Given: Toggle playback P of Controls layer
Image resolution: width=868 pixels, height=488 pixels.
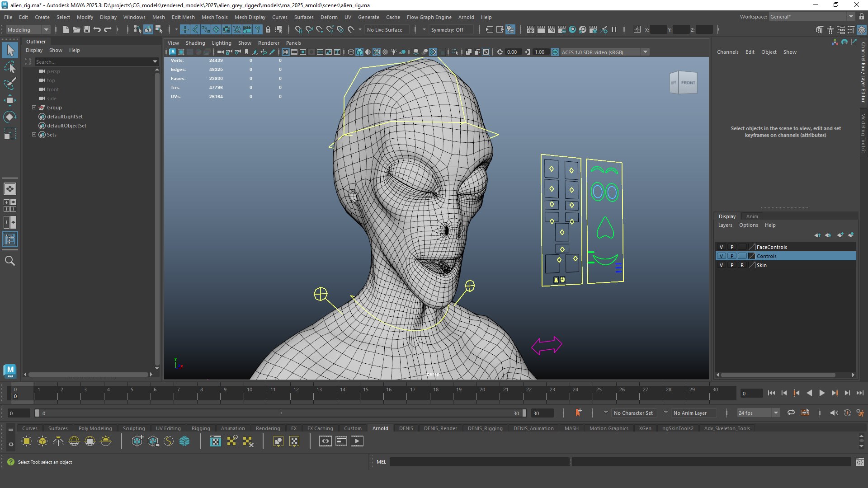Looking at the screenshot, I should [732, 256].
